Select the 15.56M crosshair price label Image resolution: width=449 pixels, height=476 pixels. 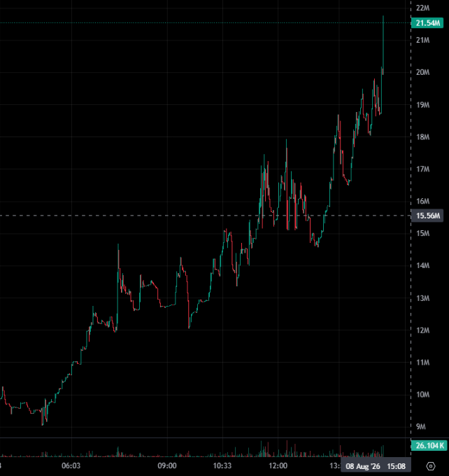427,216
